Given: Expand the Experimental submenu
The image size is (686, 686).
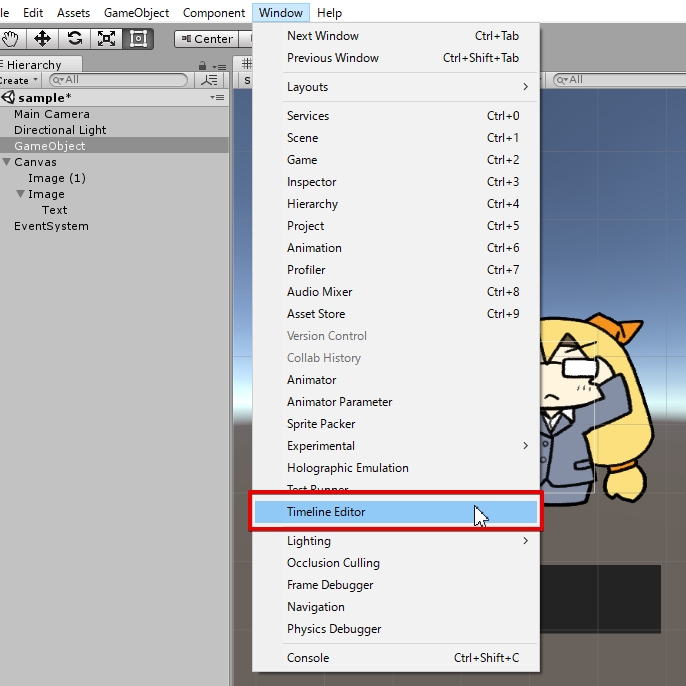Looking at the screenshot, I should [x=410, y=446].
